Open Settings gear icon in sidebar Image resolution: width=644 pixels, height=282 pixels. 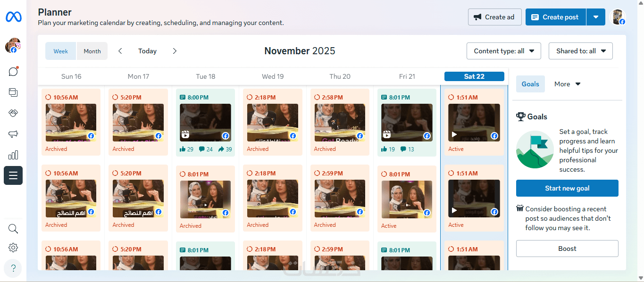point(13,248)
